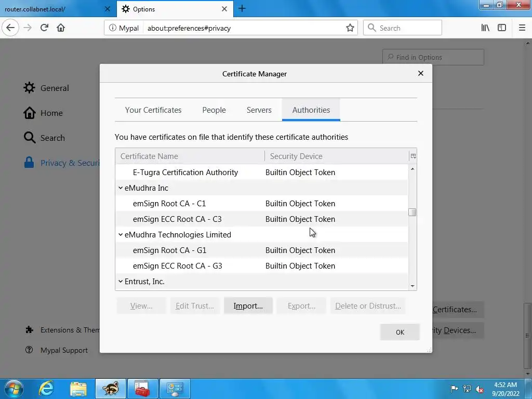Go back using the browser back arrow
Screen dimensions: 532x399
pos(10,28)
